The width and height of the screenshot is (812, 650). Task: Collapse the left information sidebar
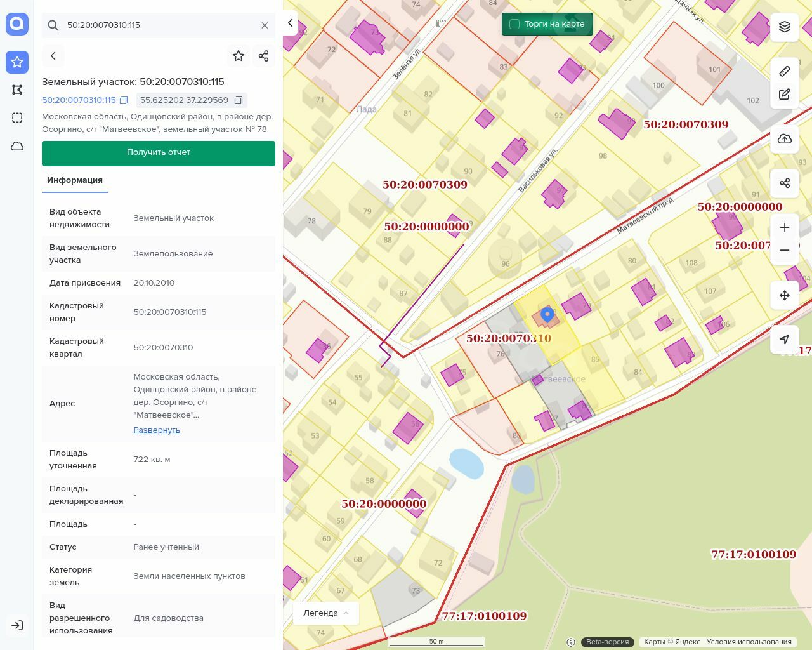tap(290, 23)
